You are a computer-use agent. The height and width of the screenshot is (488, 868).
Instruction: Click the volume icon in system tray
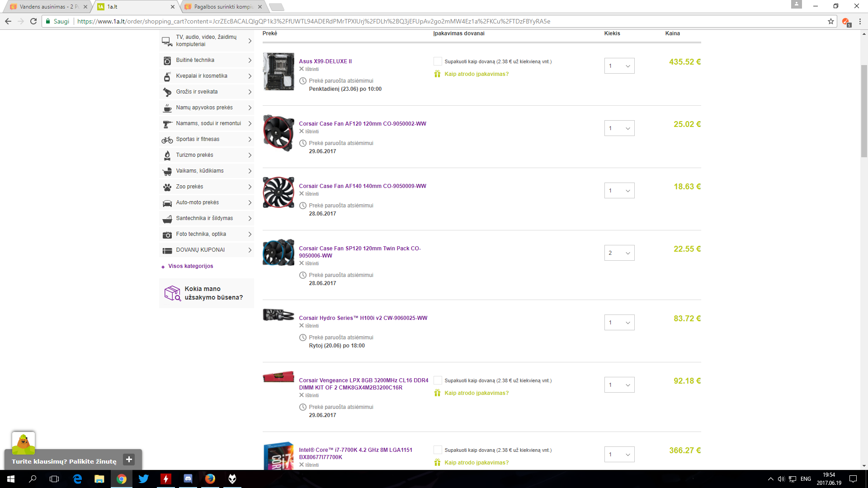pyautogui.click(x=781, y=479)
